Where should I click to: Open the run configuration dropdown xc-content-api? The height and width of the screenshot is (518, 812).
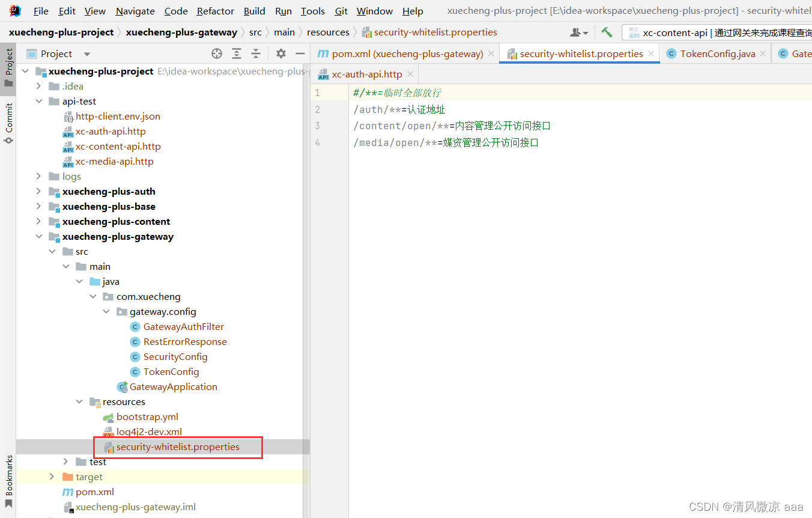717,32
